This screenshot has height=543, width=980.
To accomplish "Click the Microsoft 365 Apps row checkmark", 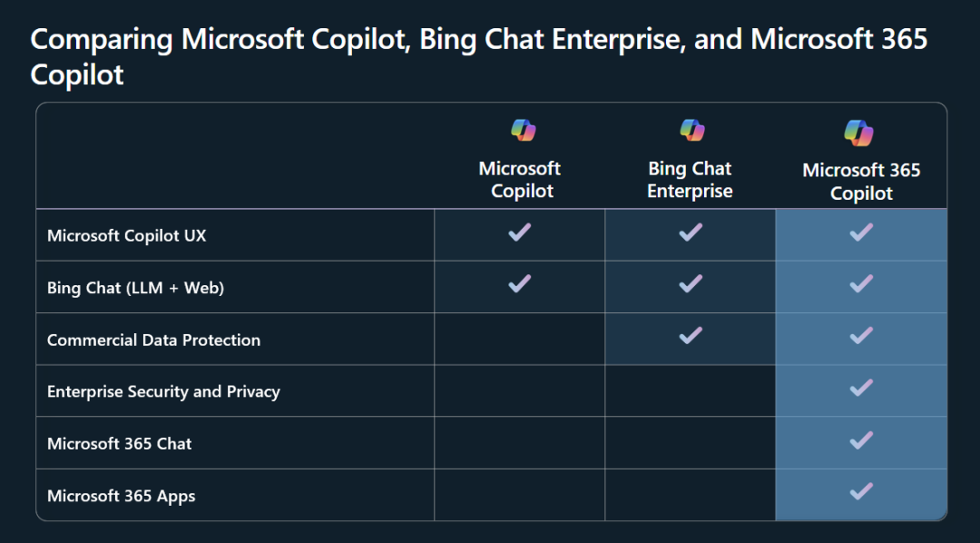I will pyautogui.click(x=861, y=491).
